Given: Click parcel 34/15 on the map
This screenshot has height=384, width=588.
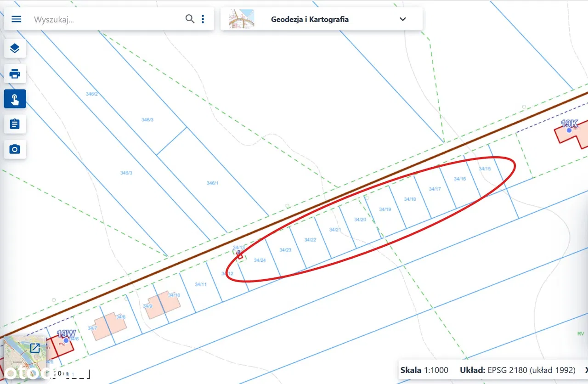Looking at the screenshot, I should 485,169.
